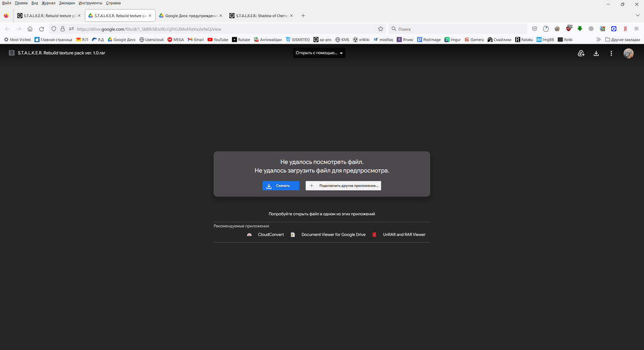
Task: Open a new browser tab
Action: (303, 16)
